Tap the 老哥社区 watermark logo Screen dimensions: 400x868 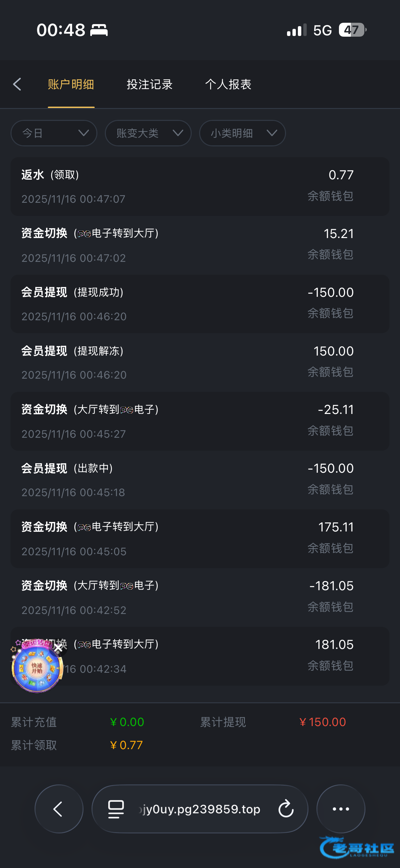tap(356, 848)
